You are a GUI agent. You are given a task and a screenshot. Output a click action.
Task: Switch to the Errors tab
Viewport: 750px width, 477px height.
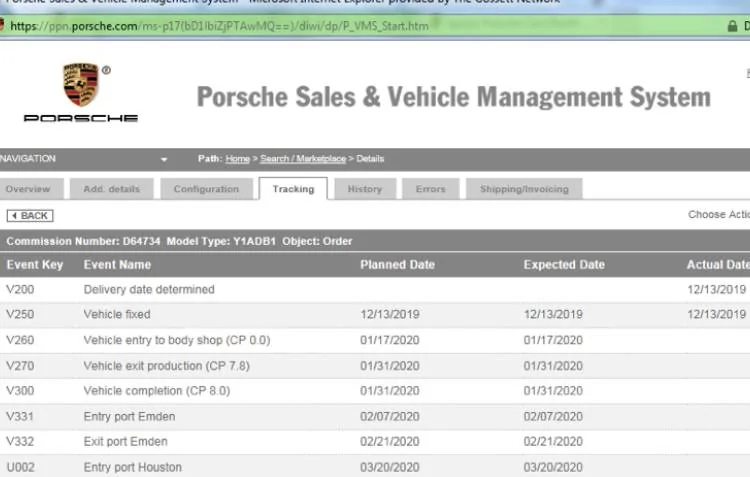coord(430,189)
